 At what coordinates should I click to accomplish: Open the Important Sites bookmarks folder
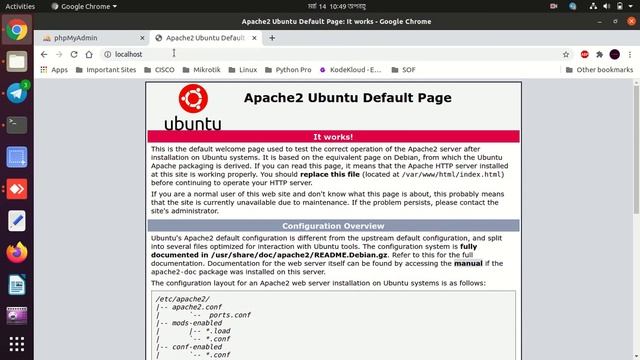(x=106, y=70)
